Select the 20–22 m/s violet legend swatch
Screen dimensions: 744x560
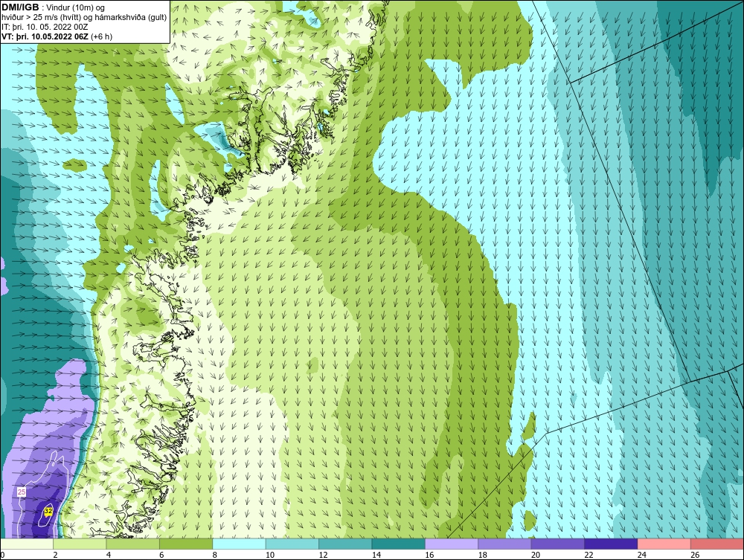(558, 544)
